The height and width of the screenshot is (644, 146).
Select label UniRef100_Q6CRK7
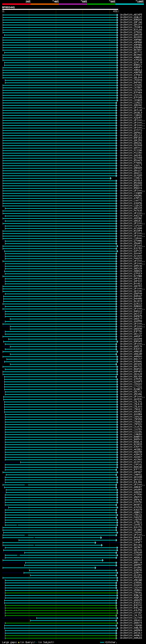[131, 548]
